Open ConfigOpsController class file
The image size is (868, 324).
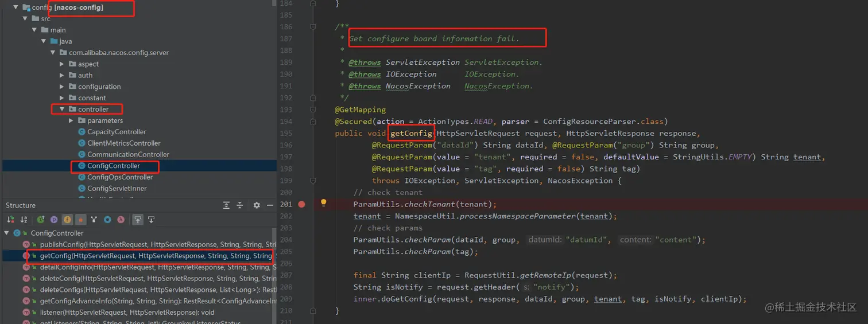[120, 177]
